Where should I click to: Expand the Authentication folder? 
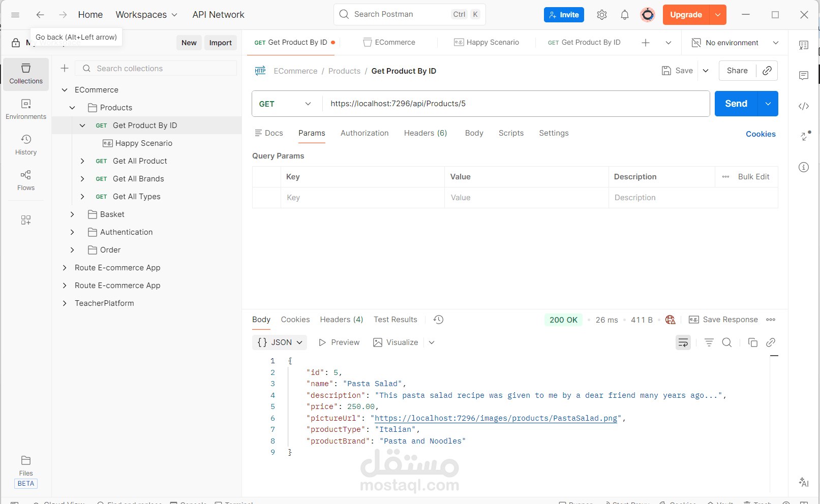pyautogui.click(x=72, y=232)
